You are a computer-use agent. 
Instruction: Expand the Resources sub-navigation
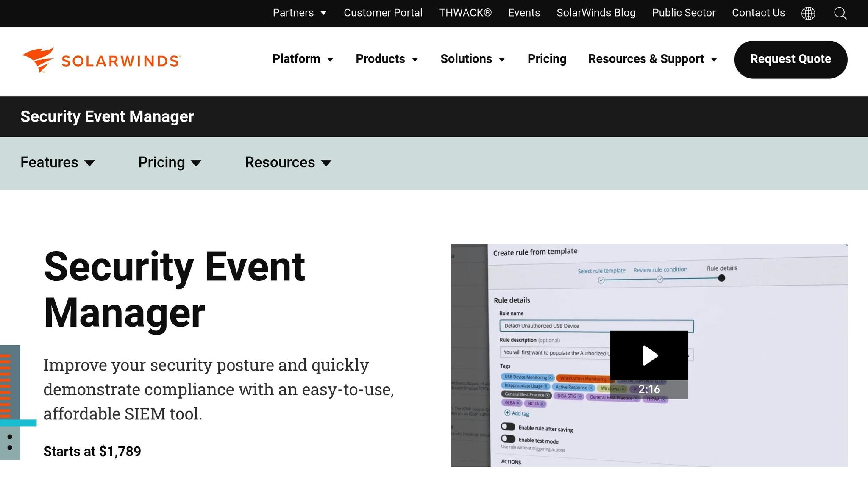pyautogui.click(x=288, y=163)
